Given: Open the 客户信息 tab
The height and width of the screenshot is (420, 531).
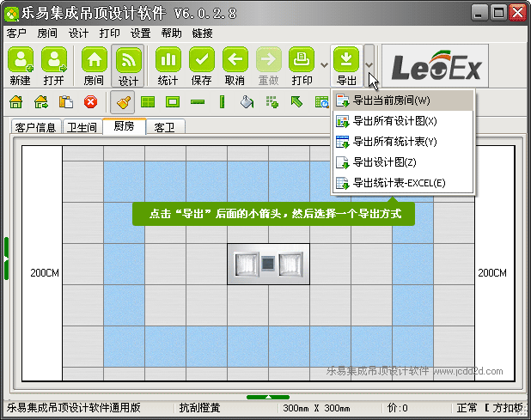Looking at the screenshot, I should pyautogui.click(x=36, y=127).
